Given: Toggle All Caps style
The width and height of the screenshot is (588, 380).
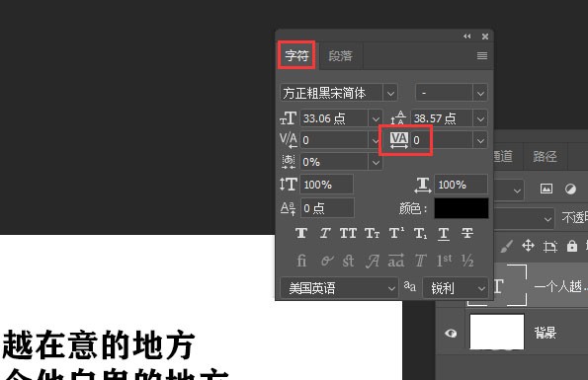Looking at the screenshot, I should point(348,233).
